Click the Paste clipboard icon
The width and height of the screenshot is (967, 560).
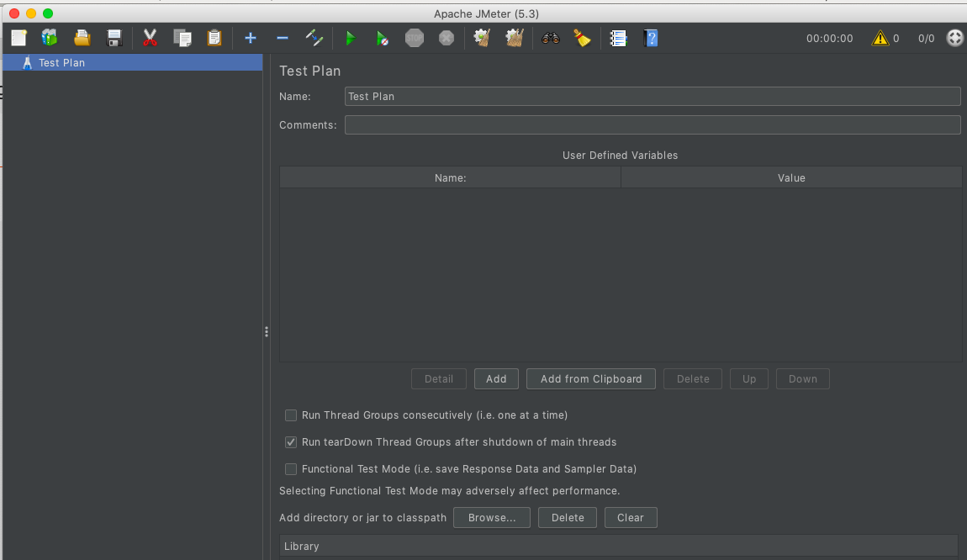pyautogui.click(x=214, y=38)
